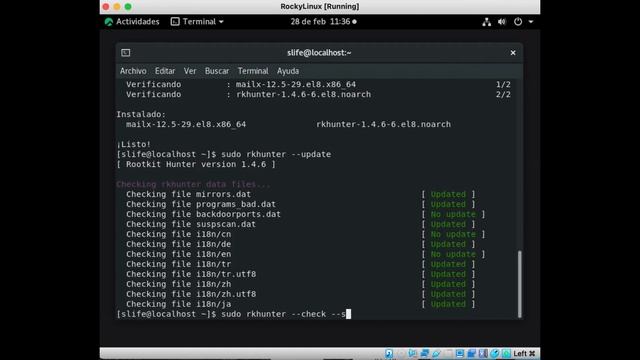Image resolution: width=640 pixels, height=360 pixels.
Task: Click 'Checking file i18n/ja' line
Action: coord(178,304)
